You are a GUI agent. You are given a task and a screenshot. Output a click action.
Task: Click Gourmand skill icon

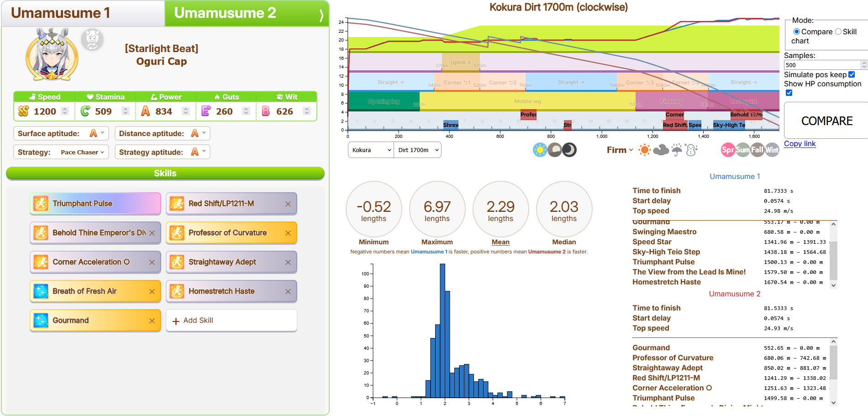41,320
